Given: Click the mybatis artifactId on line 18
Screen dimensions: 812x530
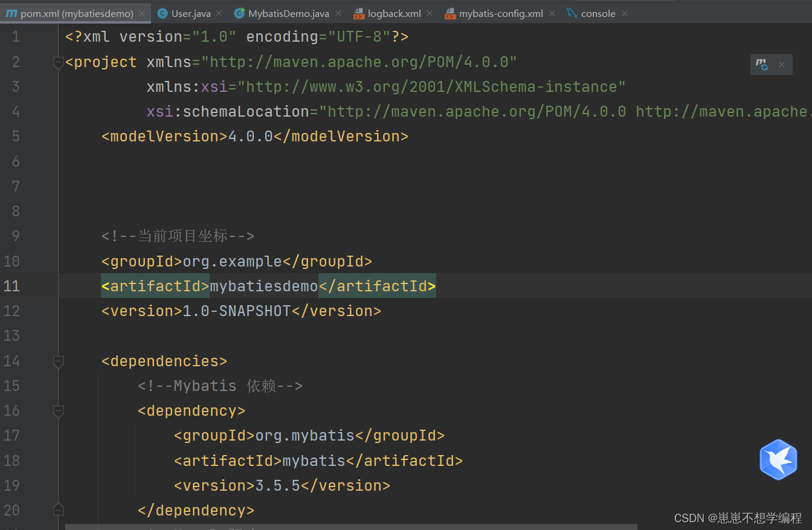Looking at the screenshot, I should click(x=314, y=461).
